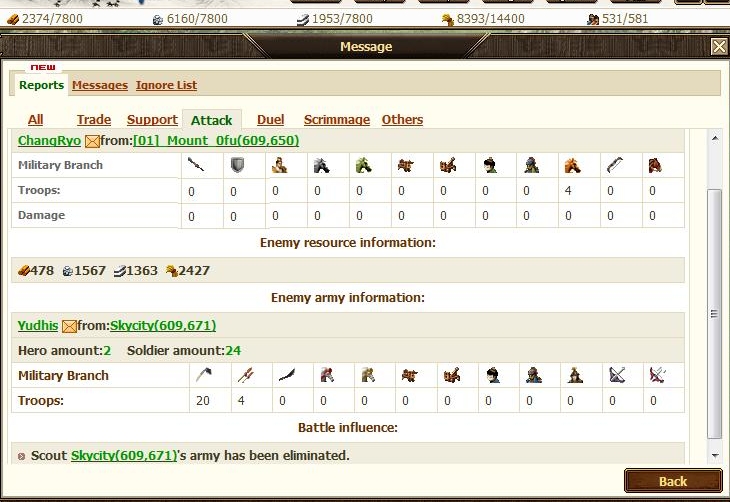Image resolution: width=730 pixels, height=502 pixels.
Task: Show All reports
Action: (35, 120)
